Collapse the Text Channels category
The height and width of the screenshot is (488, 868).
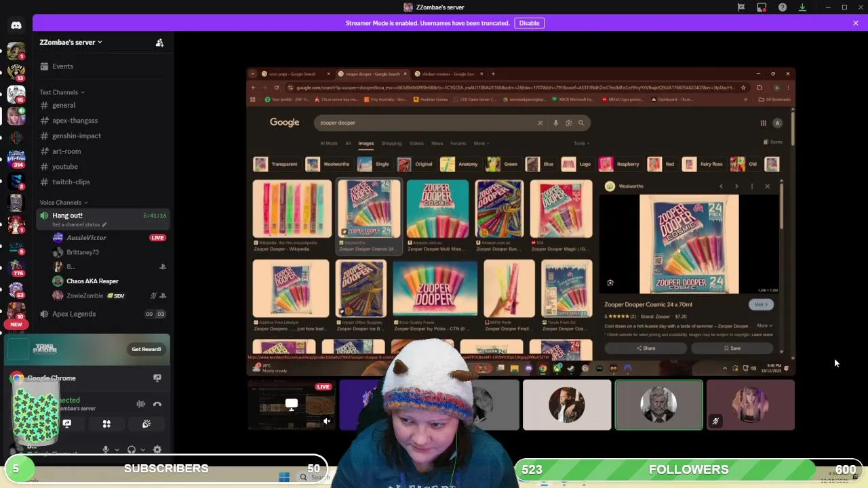coord(62,92)
